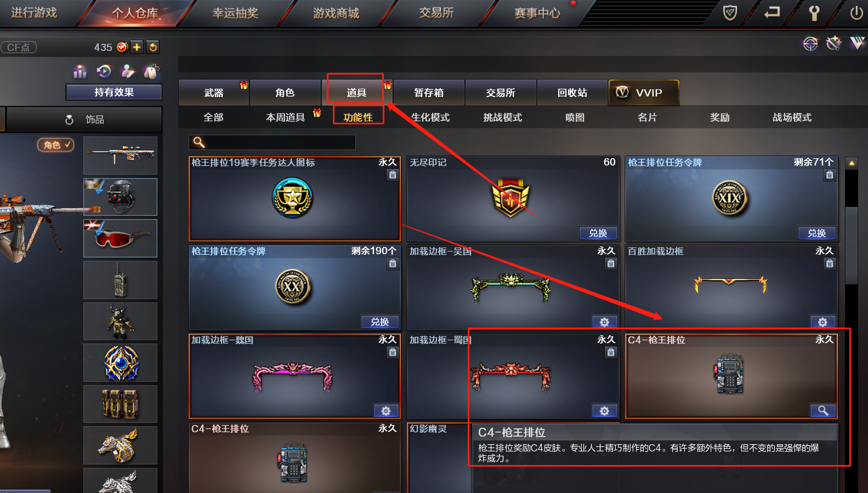Image resolution: width=868 pixels, height=493 pixels.
Task: Click the scrollbar up arrow
Action: 852,163
